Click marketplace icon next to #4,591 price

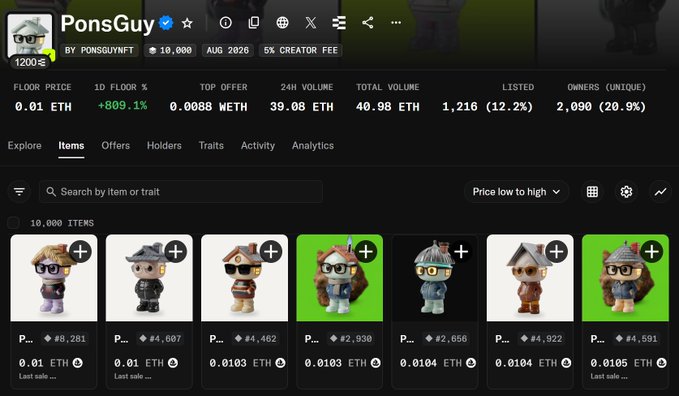(x=661, y=363)
